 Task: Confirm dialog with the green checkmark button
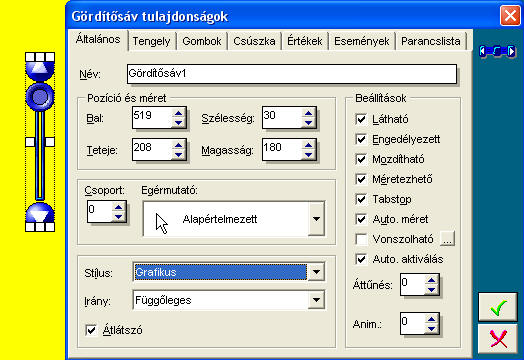(498, 307)
